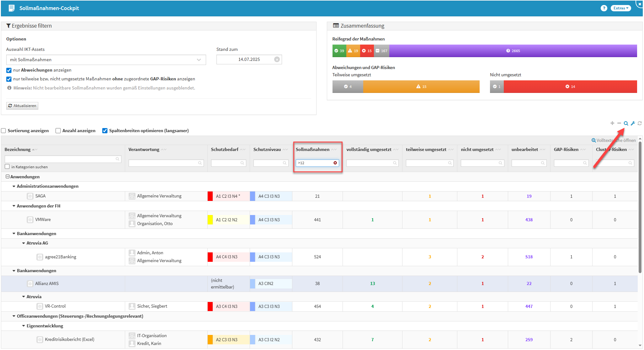Click the purple unbearbeitet 2665 bar segment
The height and width of the screenshot is (350, 644).
pos(513,51)
